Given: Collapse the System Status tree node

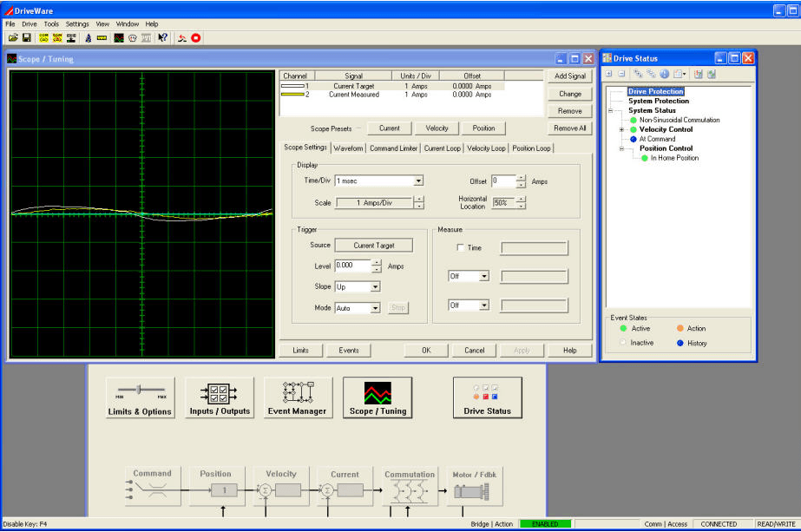Looking at the screenshot, I should pyautogui.click(x=610, y=110).
